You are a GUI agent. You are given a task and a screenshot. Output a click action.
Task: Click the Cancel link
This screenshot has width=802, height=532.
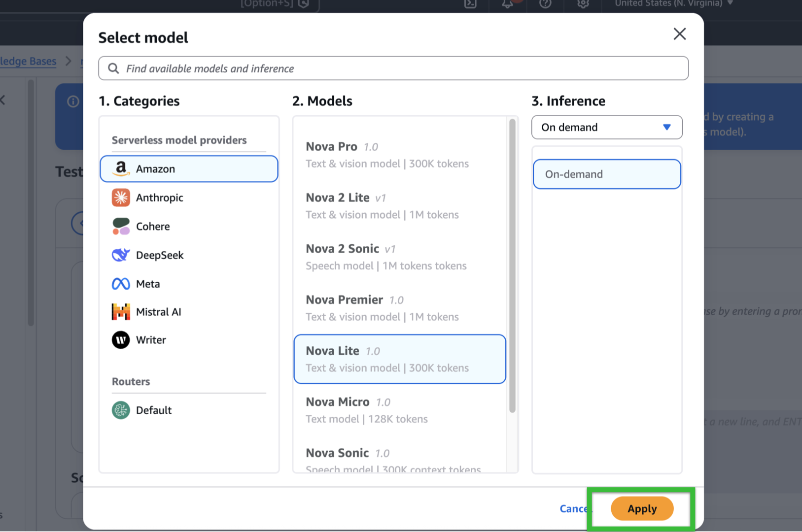[x=573, y=509]
